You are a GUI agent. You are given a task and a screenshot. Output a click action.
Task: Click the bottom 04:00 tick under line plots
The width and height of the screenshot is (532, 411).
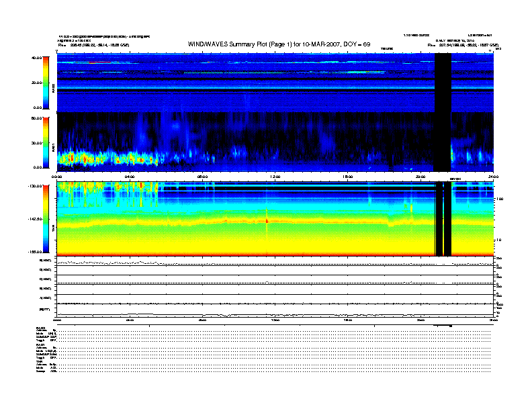point(130,320)
